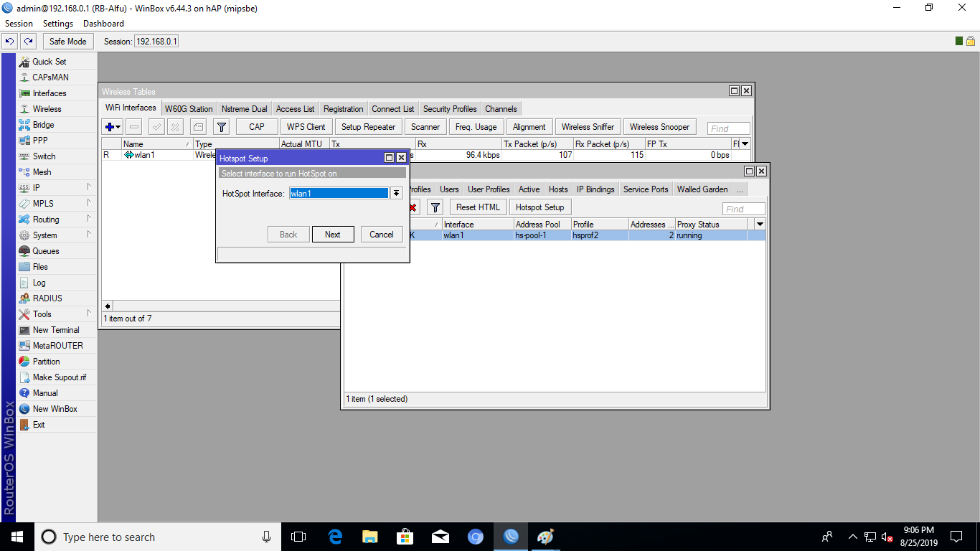Click the Reset HTML button
980x551 pixels.
click(x=478, y=207)
